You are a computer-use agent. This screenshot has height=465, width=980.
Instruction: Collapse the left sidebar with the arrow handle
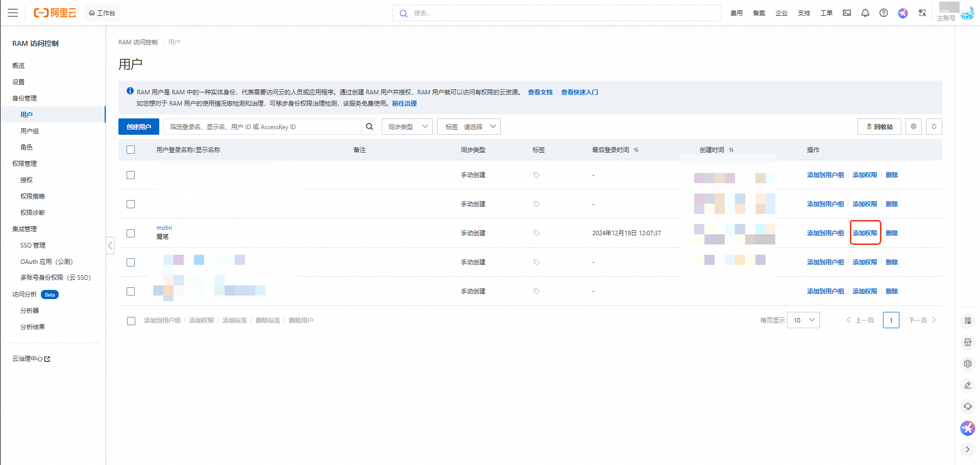pyautogui.click(x=110, y=246)
